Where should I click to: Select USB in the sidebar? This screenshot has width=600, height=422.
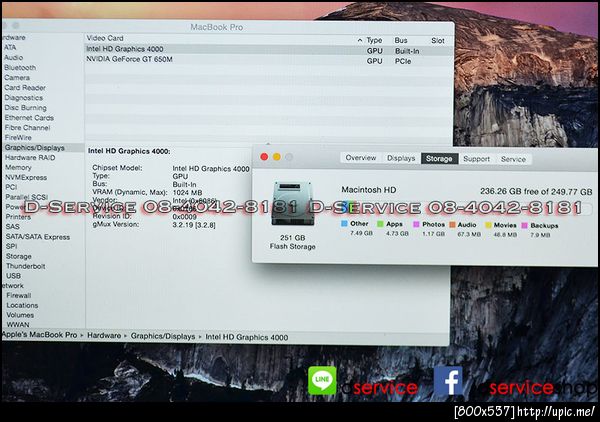point(13,276)
